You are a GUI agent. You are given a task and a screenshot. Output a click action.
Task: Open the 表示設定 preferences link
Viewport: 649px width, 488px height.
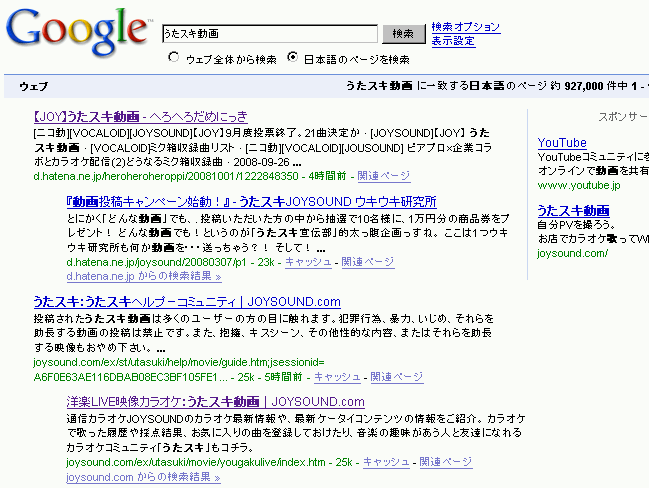click(x=453, y=41)
